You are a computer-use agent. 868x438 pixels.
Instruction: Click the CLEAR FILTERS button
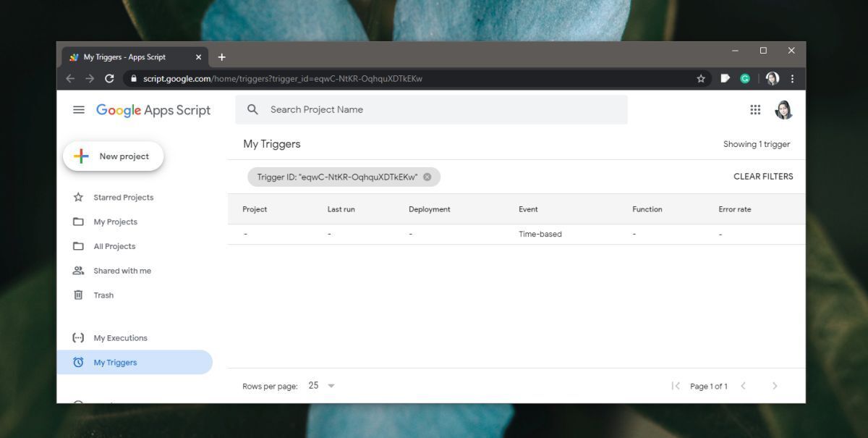click(x=762, y=176)
